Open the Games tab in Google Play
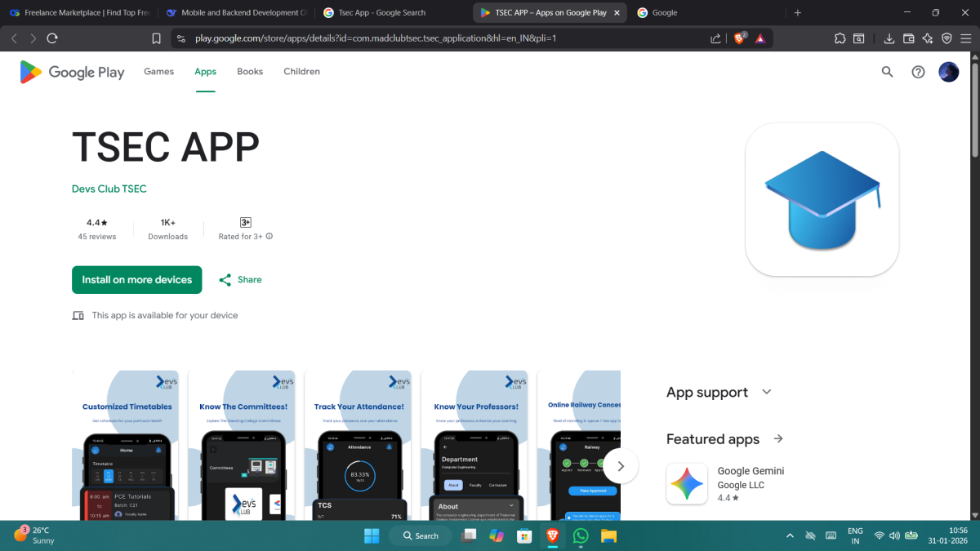Screen dimensions: 980x551 (x=158, y=72)
